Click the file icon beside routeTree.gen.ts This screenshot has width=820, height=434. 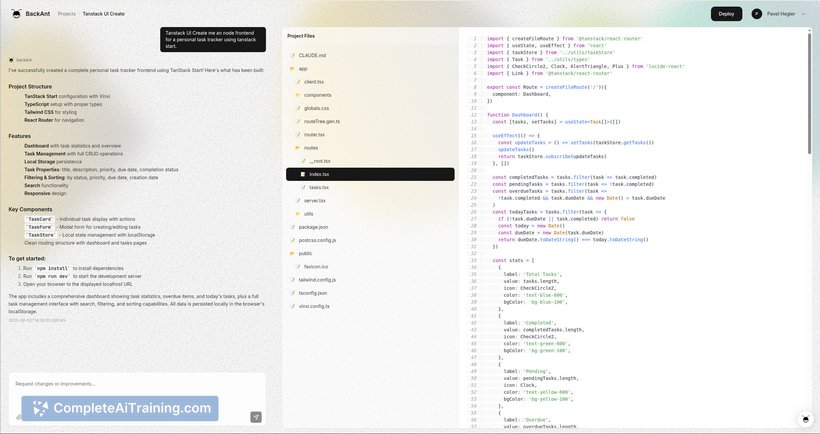pyautogui.click(x=298, y=121)
